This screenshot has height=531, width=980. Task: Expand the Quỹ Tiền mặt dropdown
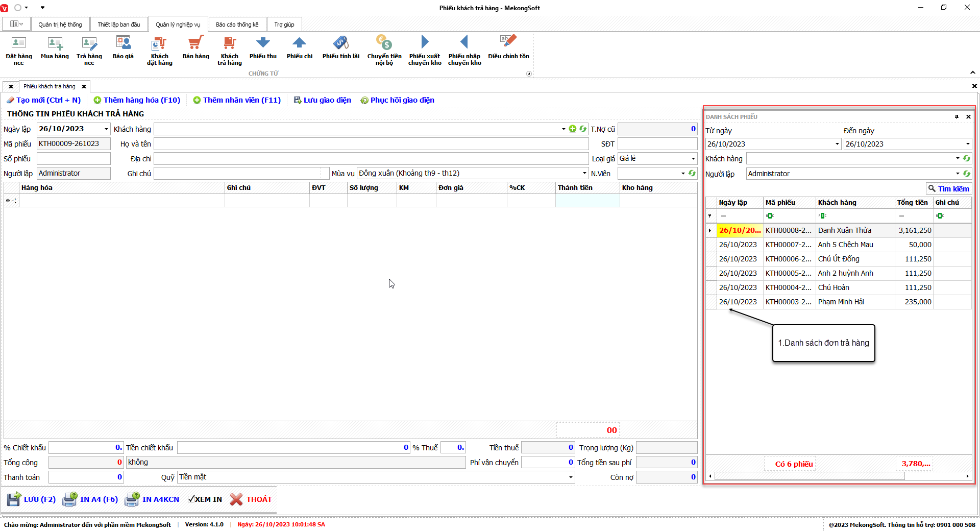point(570,477)
